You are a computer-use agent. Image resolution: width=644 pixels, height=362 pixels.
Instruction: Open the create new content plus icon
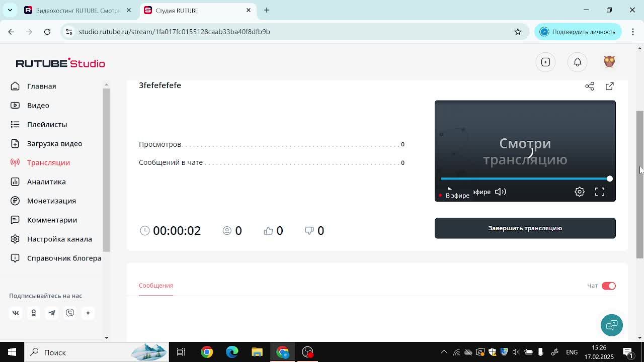545,62
